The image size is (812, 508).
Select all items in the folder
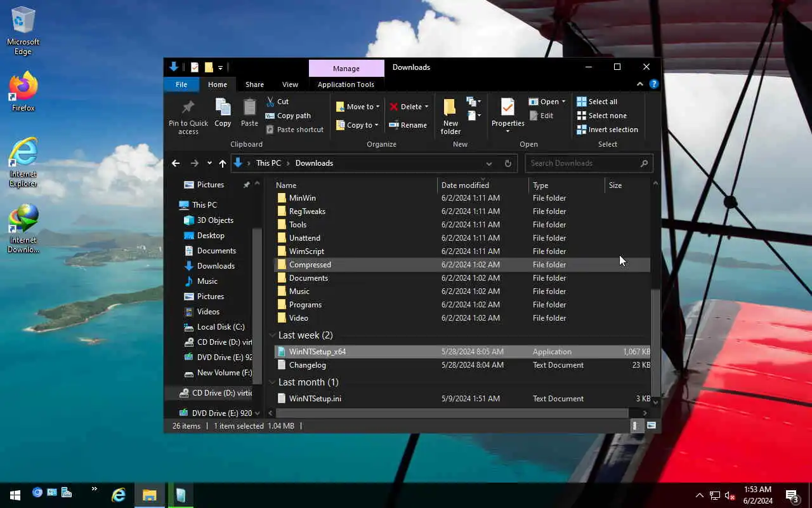[x=597, y=102]
